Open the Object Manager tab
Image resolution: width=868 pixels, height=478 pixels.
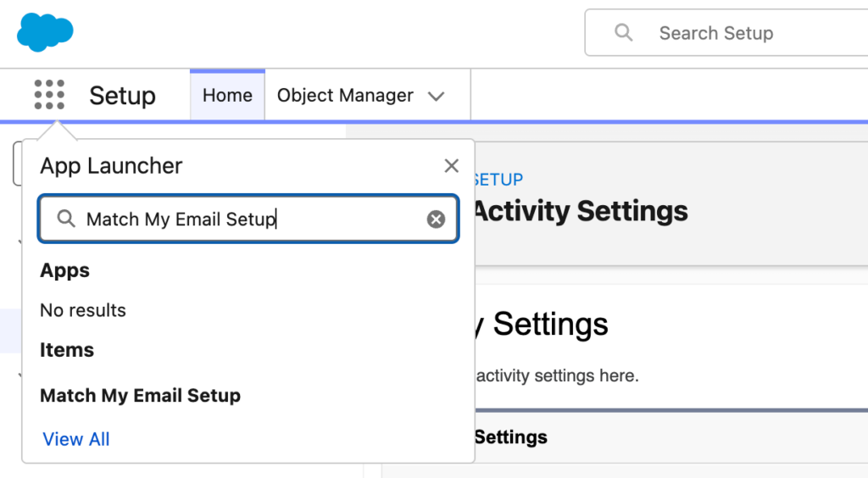pyautogui.click(x=345, y=96)
